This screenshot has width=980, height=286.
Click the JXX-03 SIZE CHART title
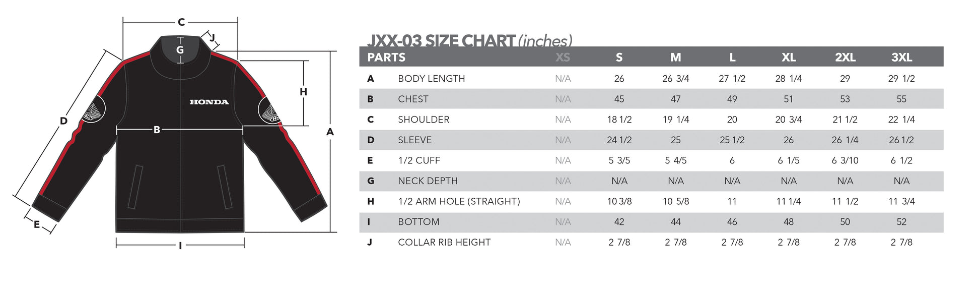(x=469, y=40)
